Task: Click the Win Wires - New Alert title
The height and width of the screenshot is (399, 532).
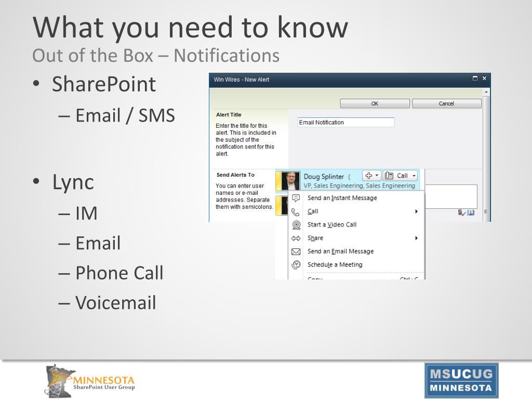Action: coord(241,79)
